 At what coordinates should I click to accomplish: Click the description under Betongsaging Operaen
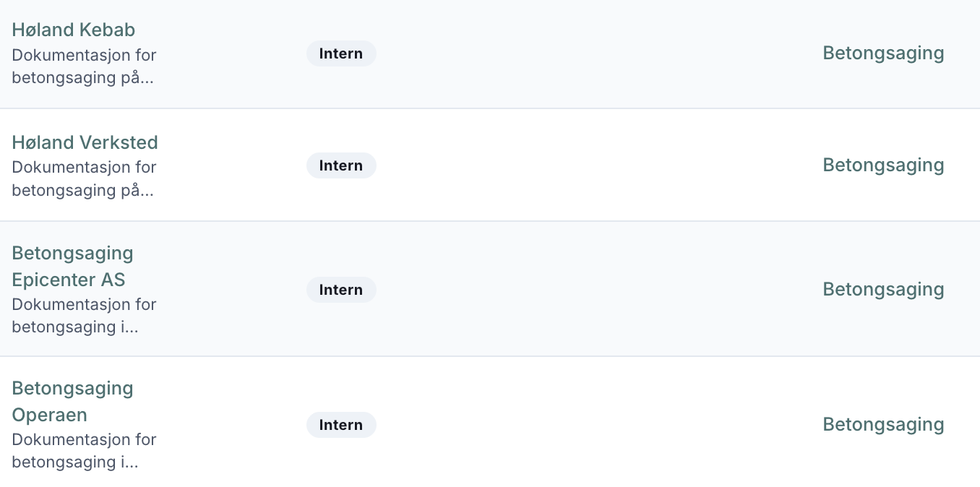[x=84, y=451]
